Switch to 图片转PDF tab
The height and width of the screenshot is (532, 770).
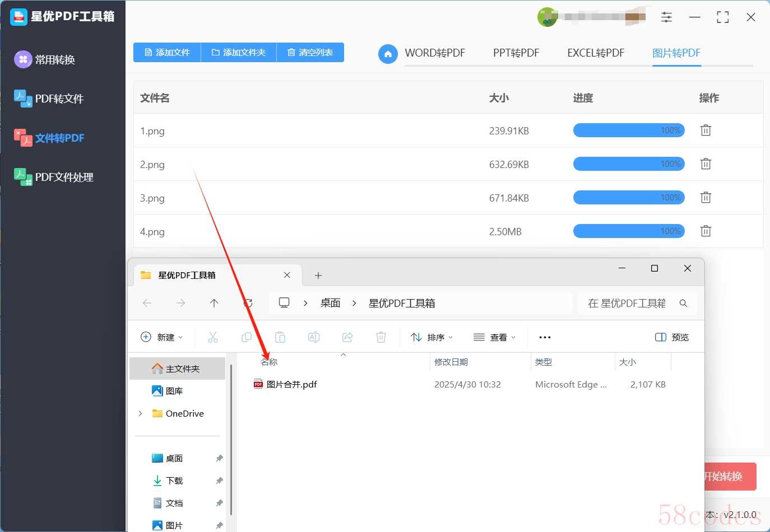pyautogui.click(x=676, y=53)
